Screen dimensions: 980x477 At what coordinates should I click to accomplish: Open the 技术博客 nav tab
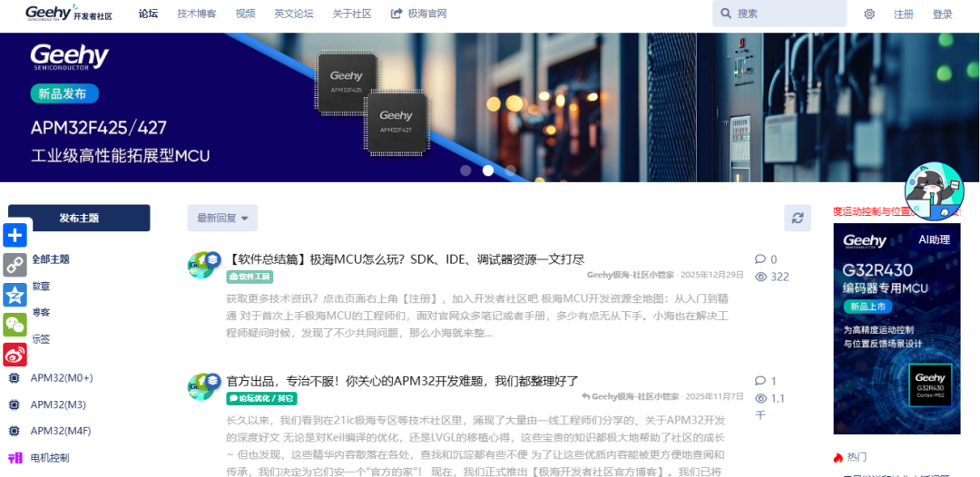point(196,14)
